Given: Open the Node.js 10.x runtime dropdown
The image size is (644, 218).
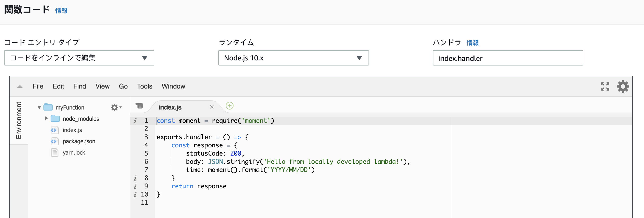Looking at the screenshot, I should coord(293,58).
